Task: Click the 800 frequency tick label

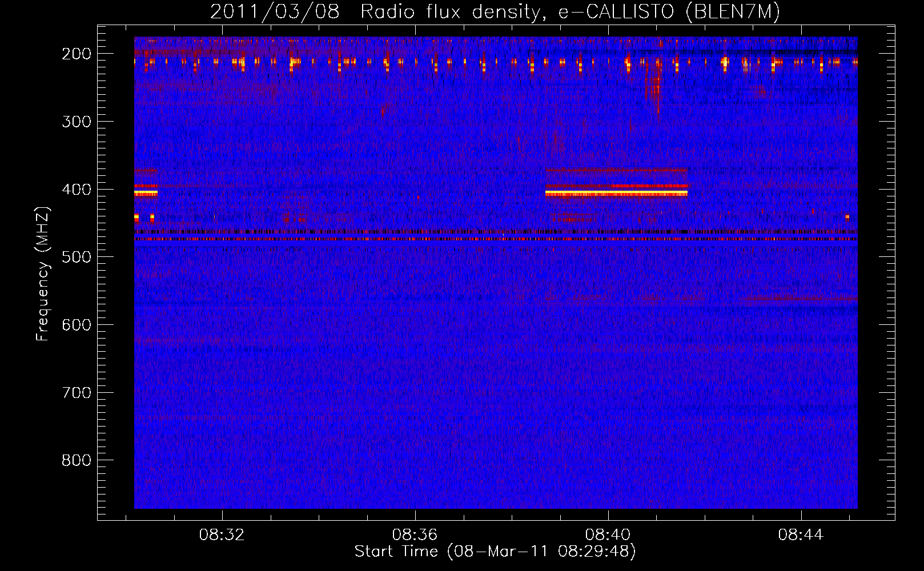Action: click(x=76, y=460)
